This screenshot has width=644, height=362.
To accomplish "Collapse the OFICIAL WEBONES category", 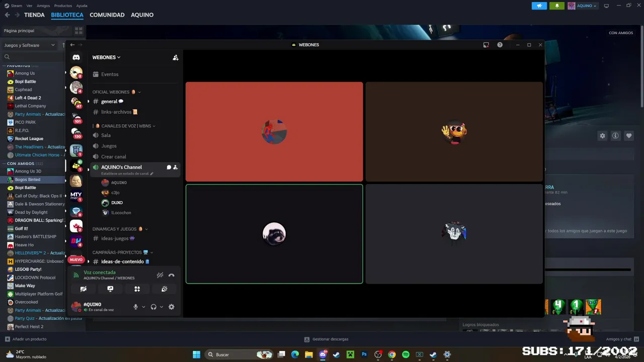I will 116,92.
